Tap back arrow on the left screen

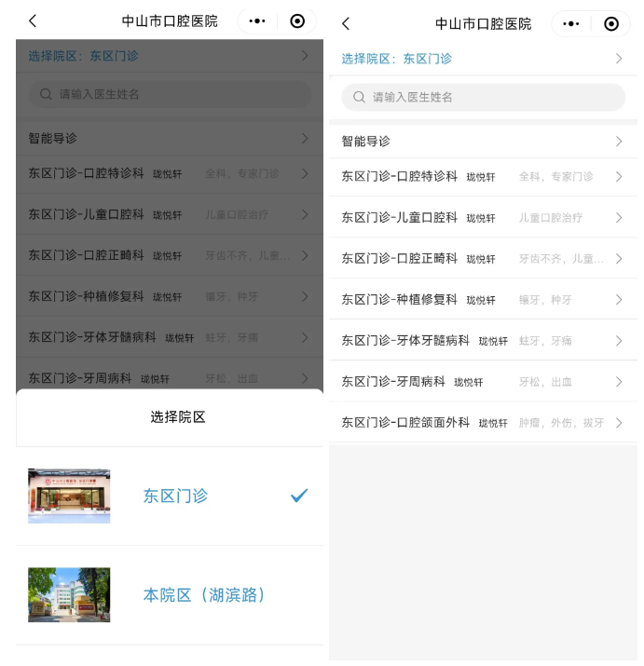[33, 21]
